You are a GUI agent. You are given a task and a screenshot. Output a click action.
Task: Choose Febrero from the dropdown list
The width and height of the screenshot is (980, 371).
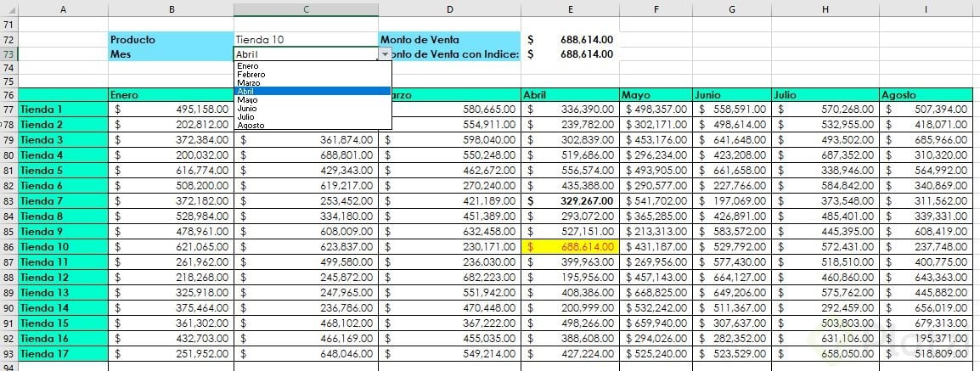pyautogui.click(x=313, y=75)
